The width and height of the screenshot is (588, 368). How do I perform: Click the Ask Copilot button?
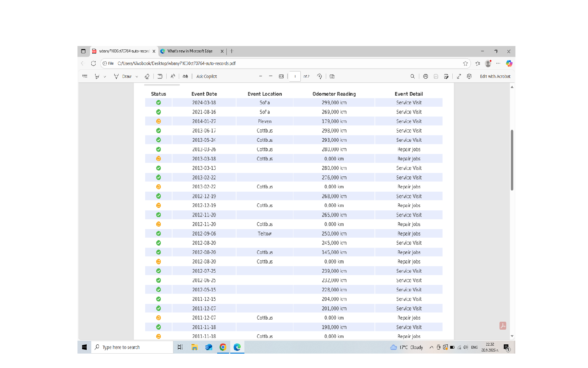pyautogui.click(x=206, y=76)
